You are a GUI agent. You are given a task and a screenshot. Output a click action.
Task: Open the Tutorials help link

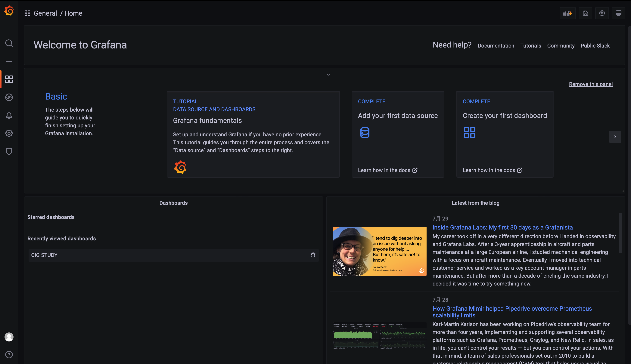coord(531,45)
